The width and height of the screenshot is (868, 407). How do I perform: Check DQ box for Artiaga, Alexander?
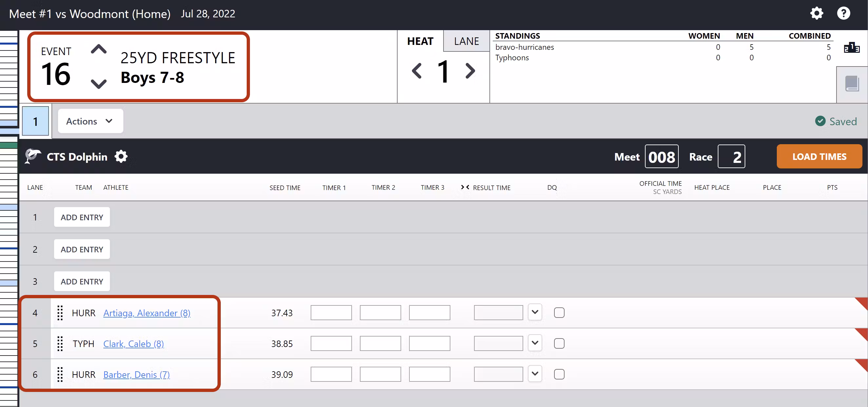click(x=559, y=313)
